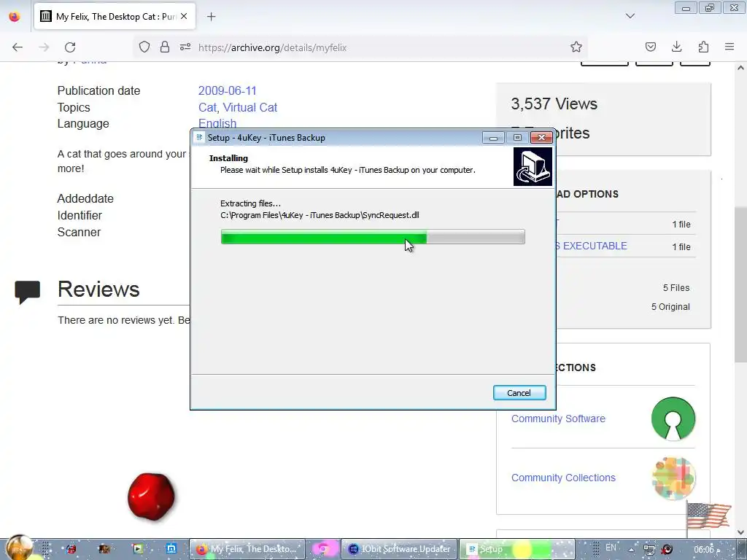This screenshot has width=747, height=560.
Task: Select the My Felix, The Desktop Cat tab
Action: tap(115, 17)
